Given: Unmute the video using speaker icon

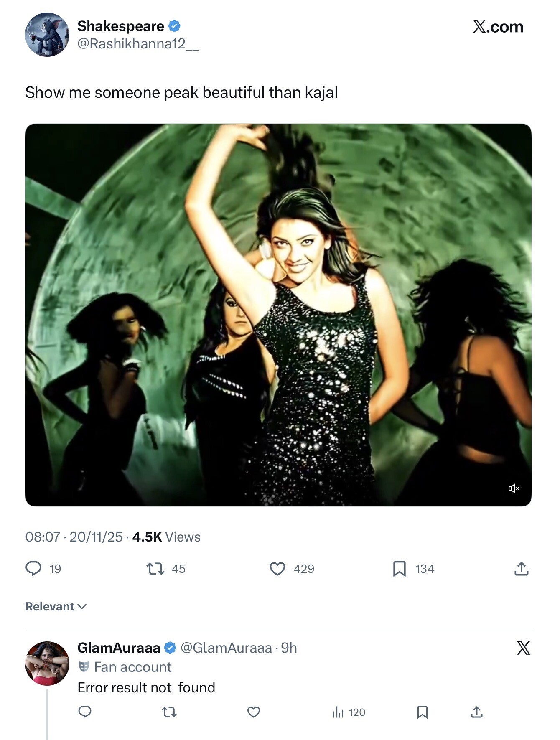Looking at the screenshot, I should [x=514, y=488].
